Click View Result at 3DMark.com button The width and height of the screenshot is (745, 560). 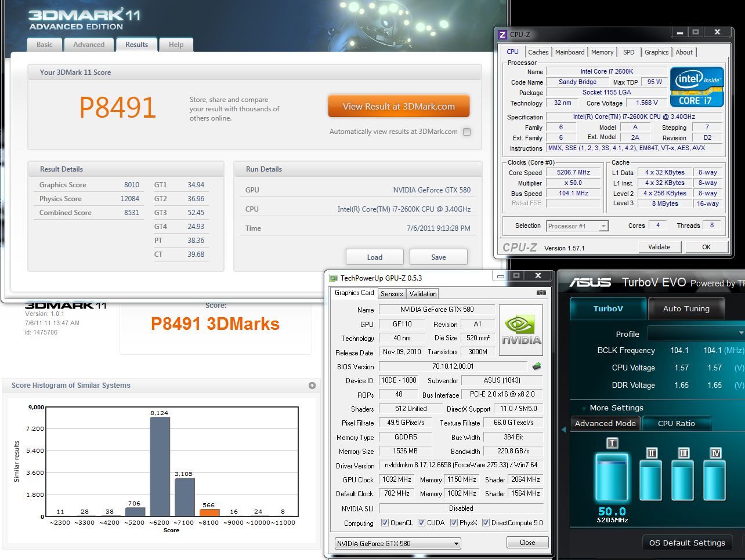click(x=399, y=107)
